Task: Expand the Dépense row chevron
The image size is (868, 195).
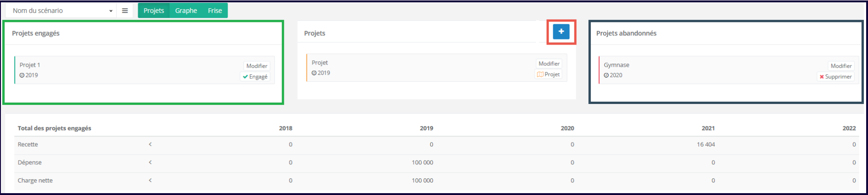Action: [150, 162]
